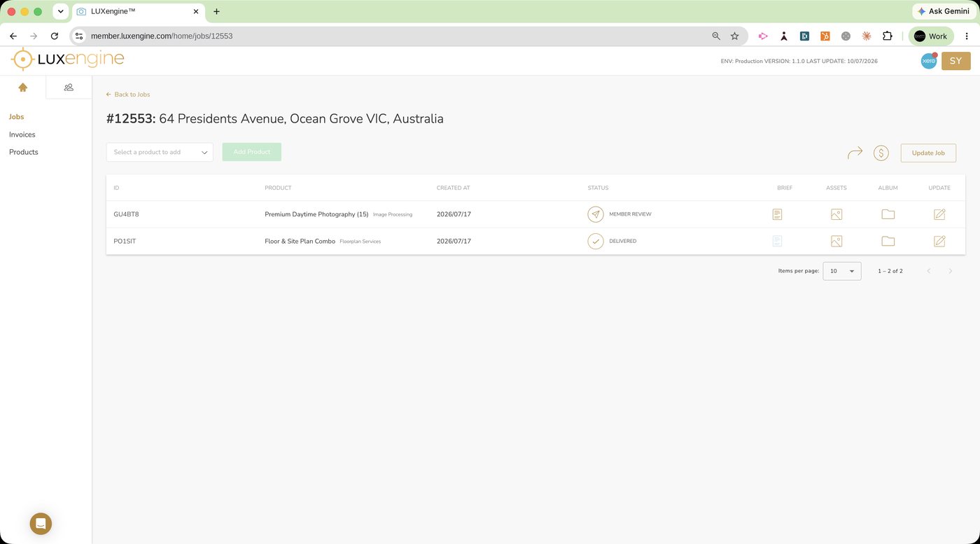Image resolution: width=980 pixels, height=544 pixels.
Task: Click the zoom magnifier icon in address bar
Action: coord(716,36)
